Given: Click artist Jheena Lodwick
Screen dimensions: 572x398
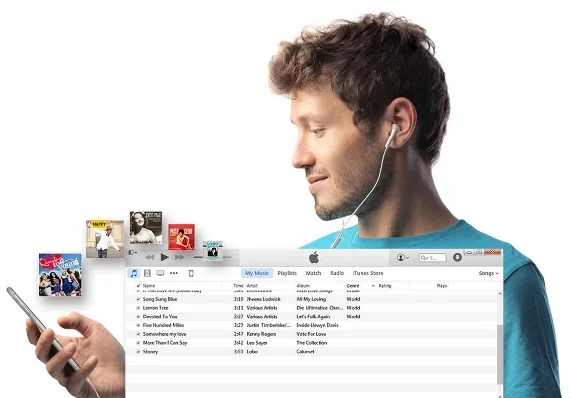Looking at the screenshot, I should point(264,299).
